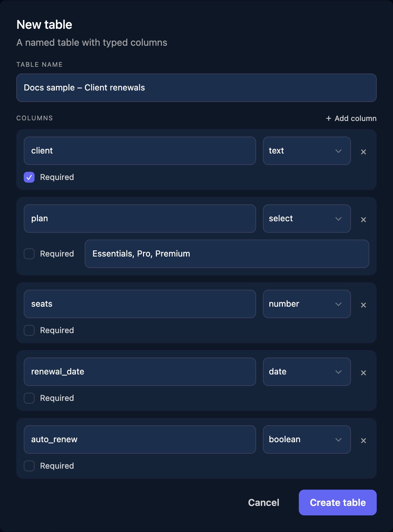Edit the renewal_date column name field
The height and width of the screenshot is (532, 393).
click(140, 372)
